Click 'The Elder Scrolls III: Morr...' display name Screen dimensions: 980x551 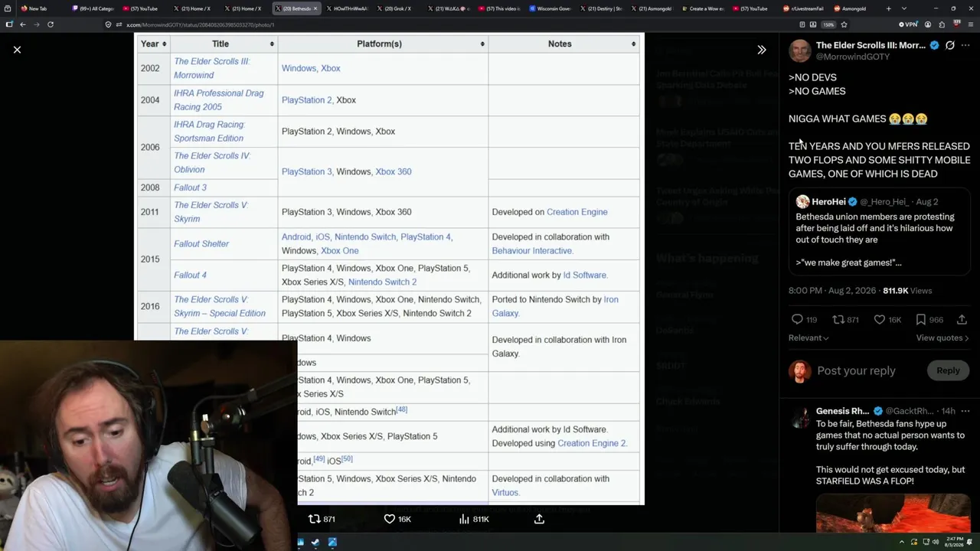coord(871,45)
